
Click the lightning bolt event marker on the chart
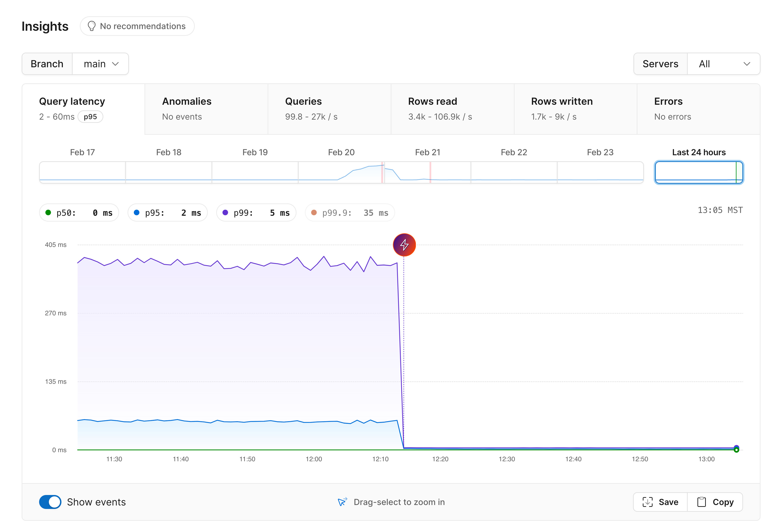404,245
